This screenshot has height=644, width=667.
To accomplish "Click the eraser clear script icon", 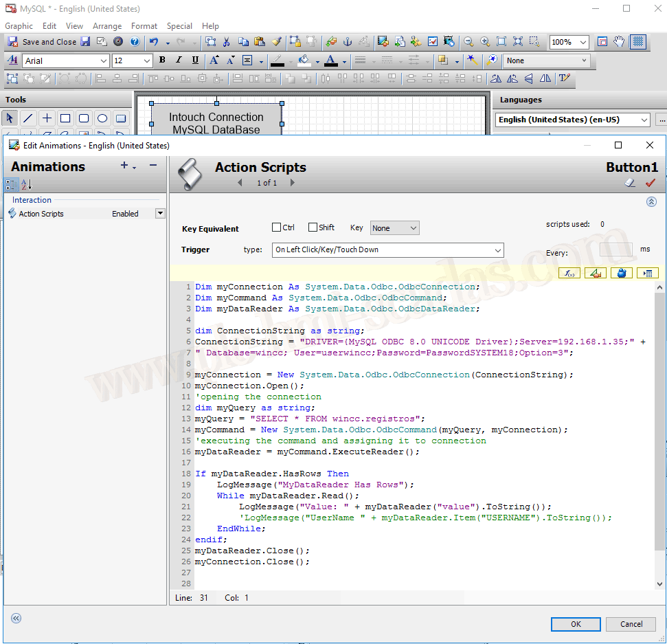I will pos(631,183).
